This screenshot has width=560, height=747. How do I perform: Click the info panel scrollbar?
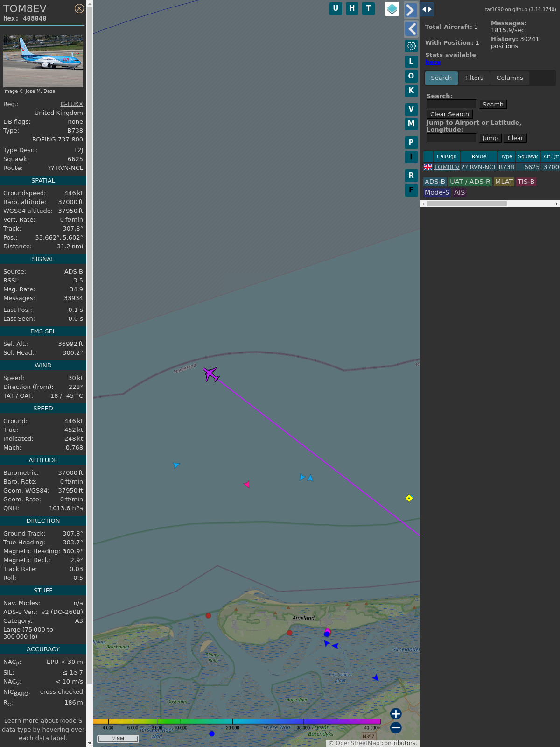pyautogui.click(x=90, y=345)
